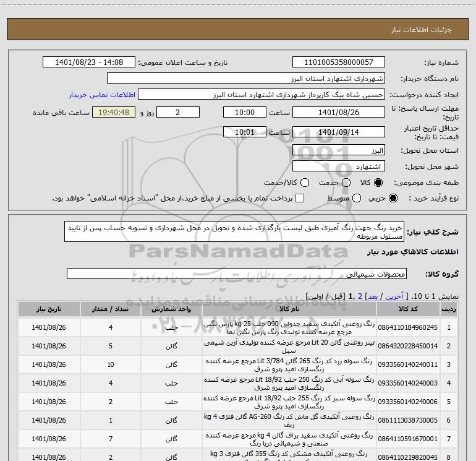
Task: Click the نام کالا column header
Action: (289, 309)
